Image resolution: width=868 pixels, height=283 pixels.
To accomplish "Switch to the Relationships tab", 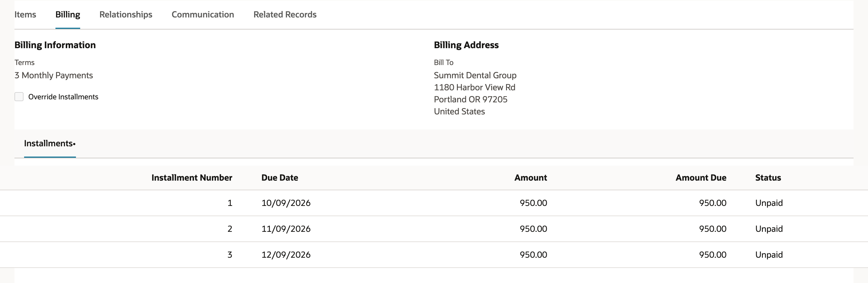I will [126, 14].
